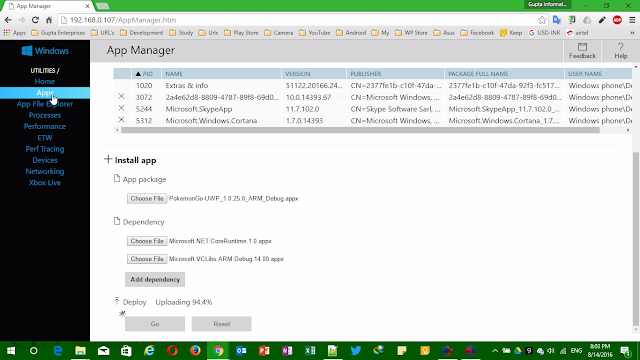Click the table's horizontal scrollbar
640x360 pixels.
coord(360,130)
